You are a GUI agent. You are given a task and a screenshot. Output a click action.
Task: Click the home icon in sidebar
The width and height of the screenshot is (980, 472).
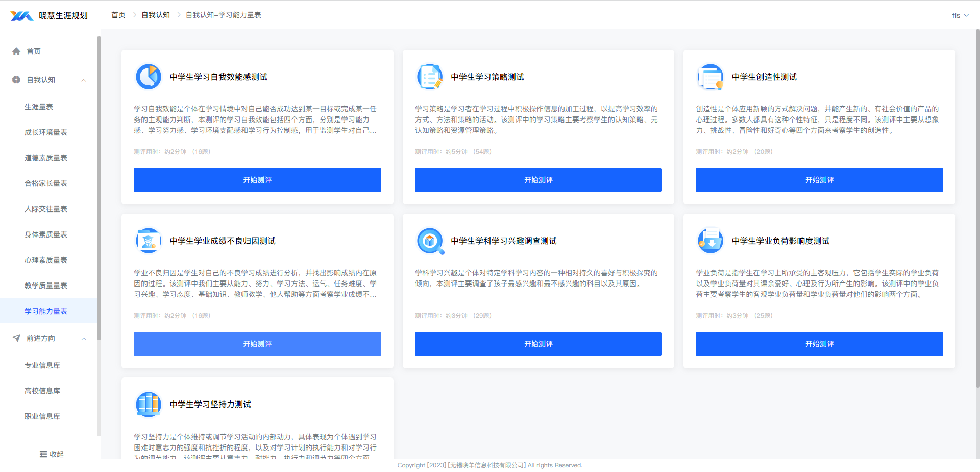[16, 51]
